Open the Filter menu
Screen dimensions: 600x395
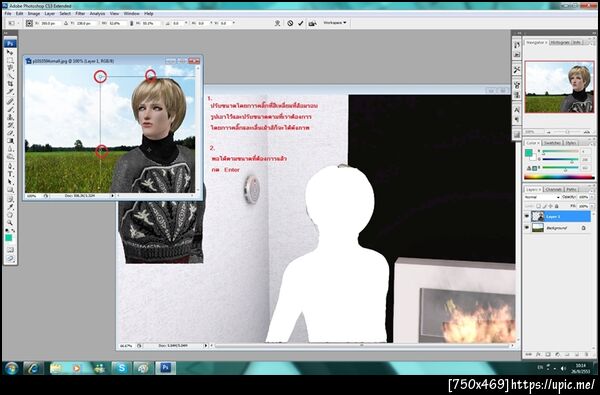(80, 13)
